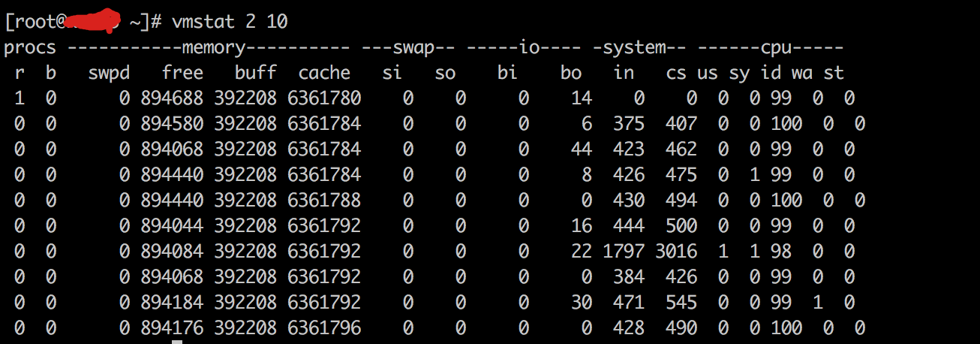
Task: Click the cache value 6361780
Action: [x=324, y=98]
